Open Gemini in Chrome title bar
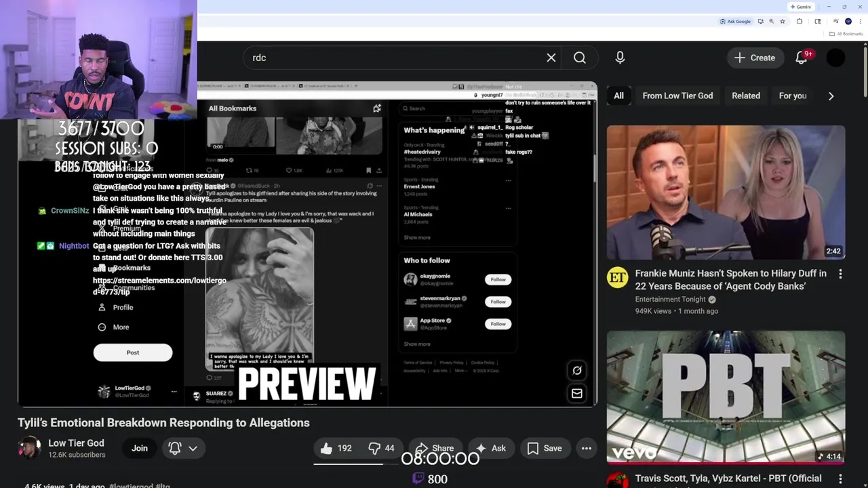The image size is (868, 488). [x=800, y=7]
